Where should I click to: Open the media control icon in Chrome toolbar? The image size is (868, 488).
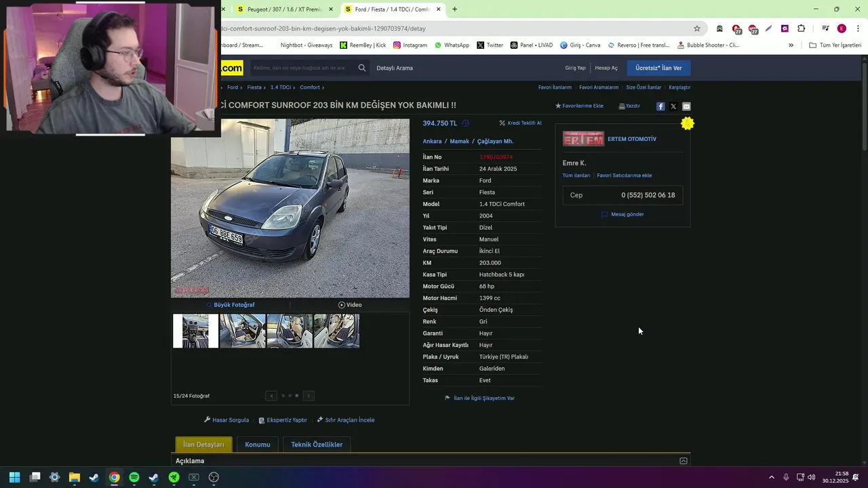(x=825, y=28)
